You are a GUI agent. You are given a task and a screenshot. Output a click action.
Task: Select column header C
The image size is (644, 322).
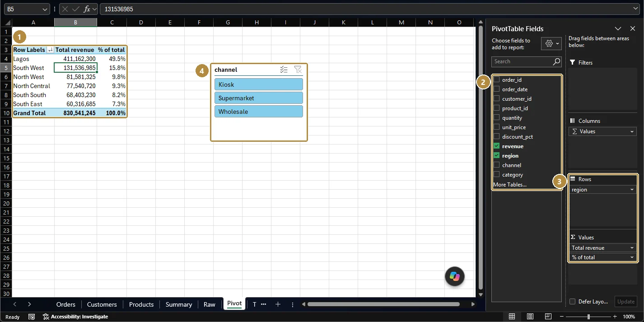[x=112, y=22]
